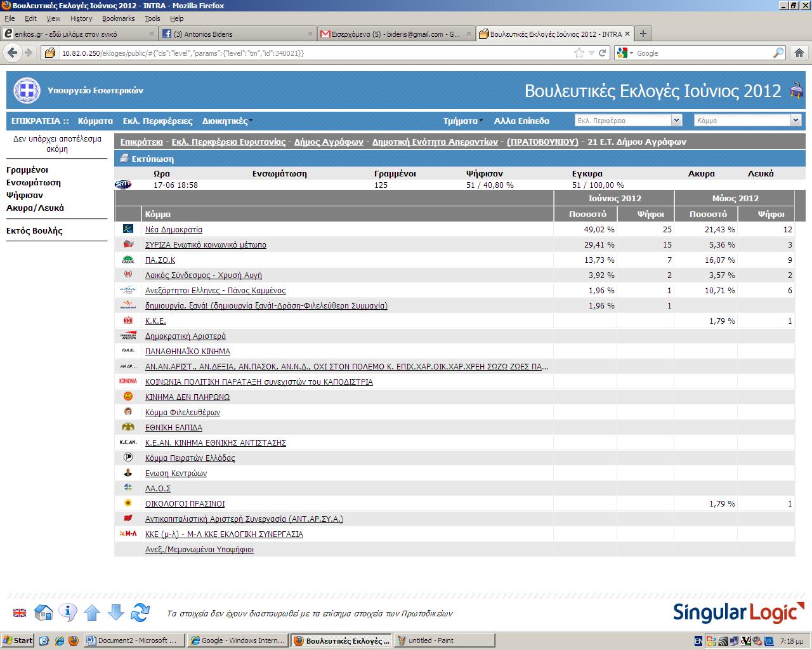
Task: Expand the Τμήματα menu
Action: pos(462,121)
